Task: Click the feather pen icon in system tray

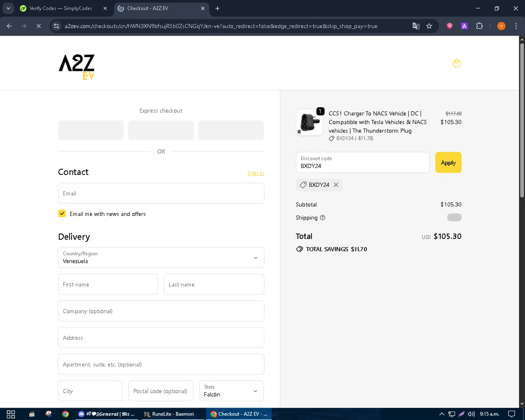Action: 461,414
